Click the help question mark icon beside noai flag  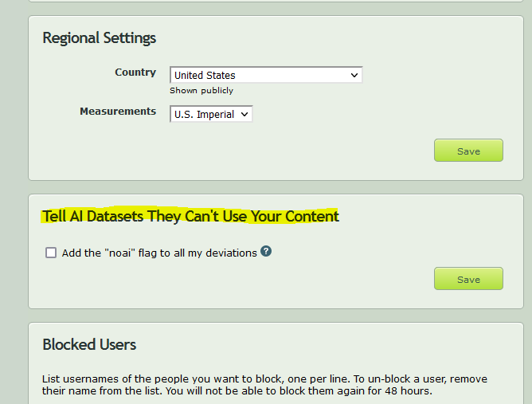pos(266,251)
